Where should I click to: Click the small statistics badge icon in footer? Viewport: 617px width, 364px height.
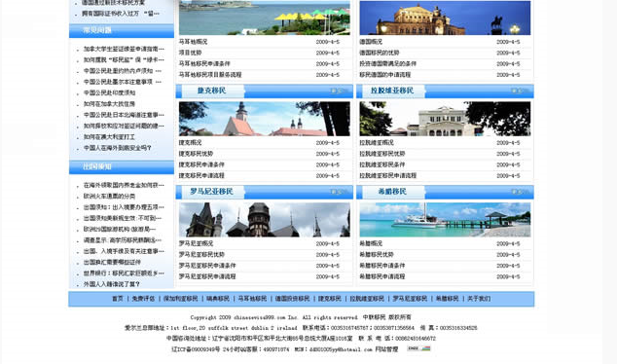click(418, 348)
